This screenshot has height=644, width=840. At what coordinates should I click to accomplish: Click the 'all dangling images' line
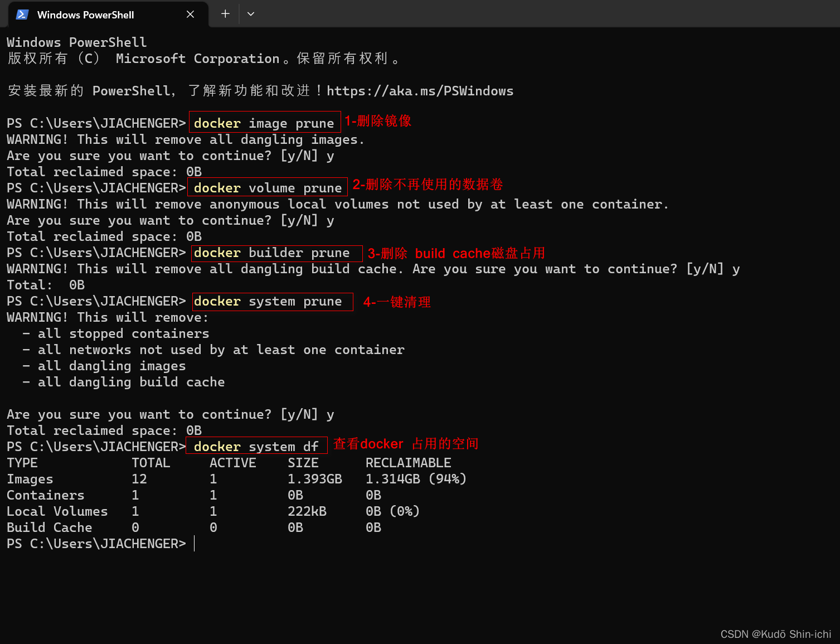pyautogui.click(x=104, y=366)
